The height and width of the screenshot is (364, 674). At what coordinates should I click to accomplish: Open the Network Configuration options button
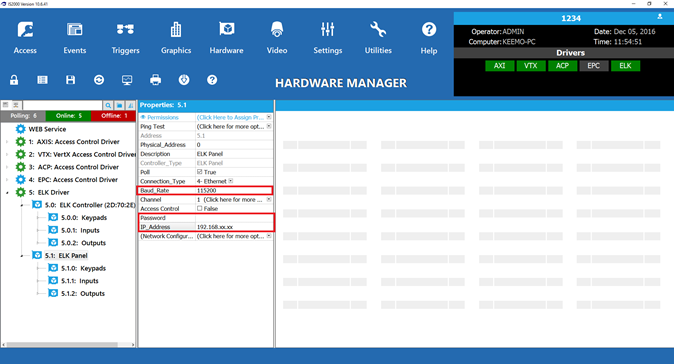click(x=269, y=236)
